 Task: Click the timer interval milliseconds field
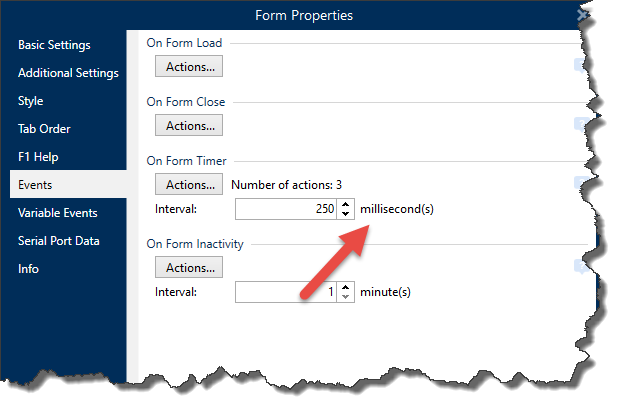pos(285,209)
